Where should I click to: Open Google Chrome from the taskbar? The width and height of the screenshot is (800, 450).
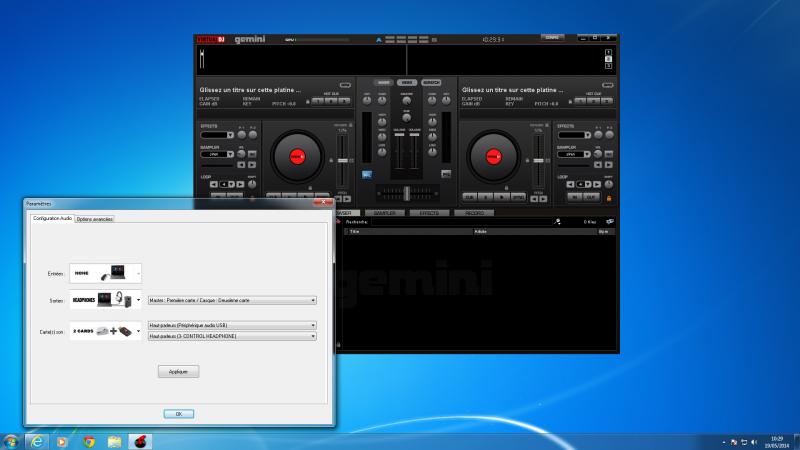pos(89,440)
